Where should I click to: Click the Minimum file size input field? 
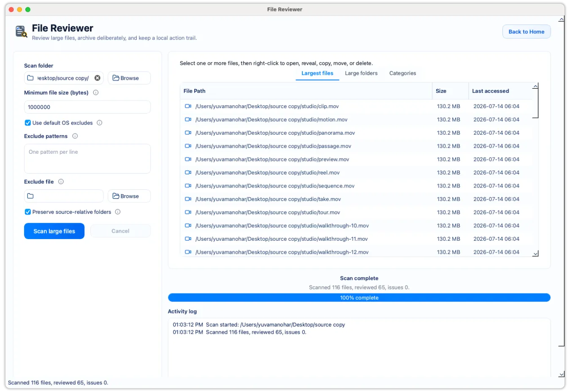tap(87, 107)
